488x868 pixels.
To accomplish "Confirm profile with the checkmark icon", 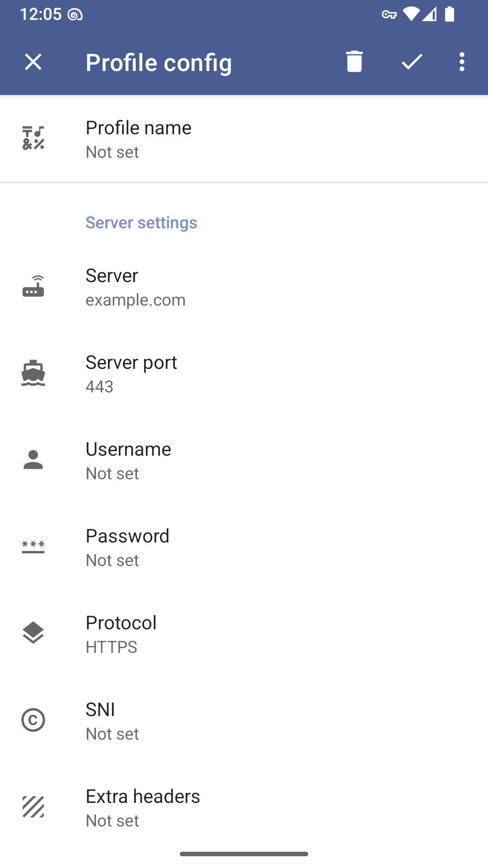I will coord(412,61).
